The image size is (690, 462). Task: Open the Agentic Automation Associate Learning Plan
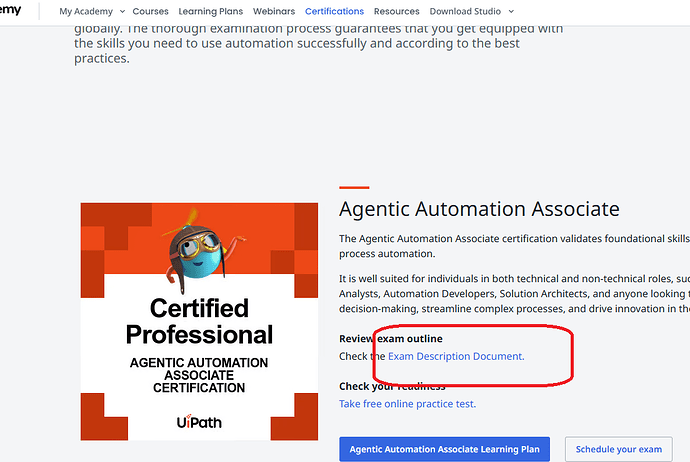[x=444, y=449]
